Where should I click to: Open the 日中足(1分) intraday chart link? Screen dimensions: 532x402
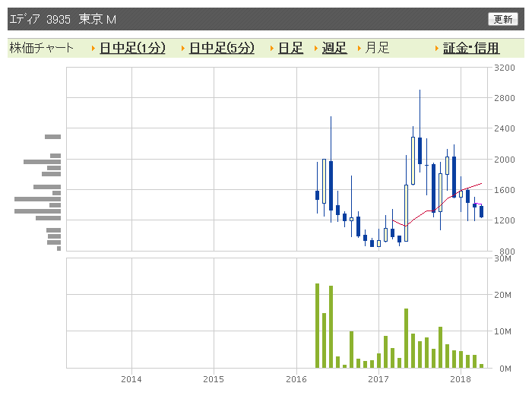(132, 48)
